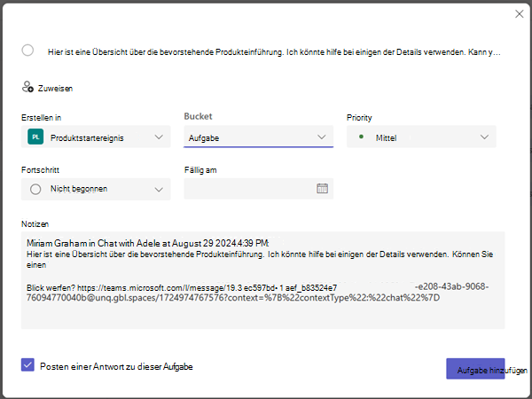Image resolution: width=532 pixels, height=399 pixels.
Task: Click the Posten einer Antwort label text
Action: pos(116,367)
